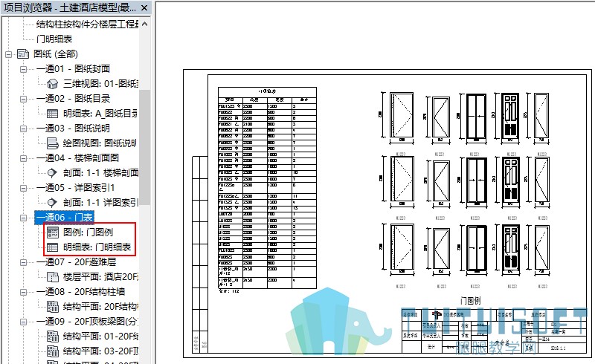Select sheet 一通01 - 图纸封面
595x364 pixels.
73,68
